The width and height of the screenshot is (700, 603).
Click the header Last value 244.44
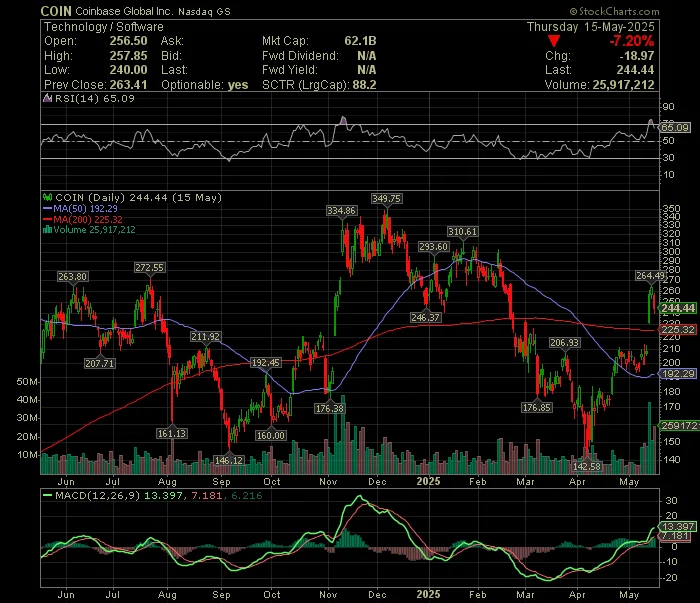(x=635, y=70)
